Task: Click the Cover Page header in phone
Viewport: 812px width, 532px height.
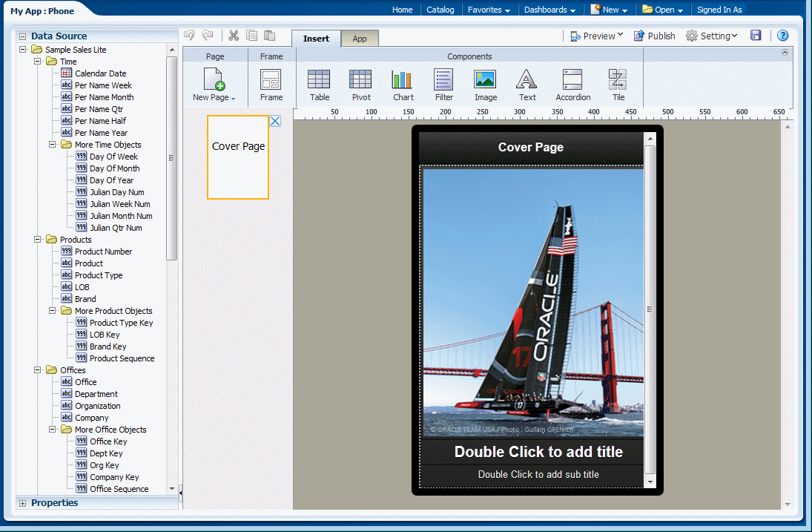Action: pos(531,147)
